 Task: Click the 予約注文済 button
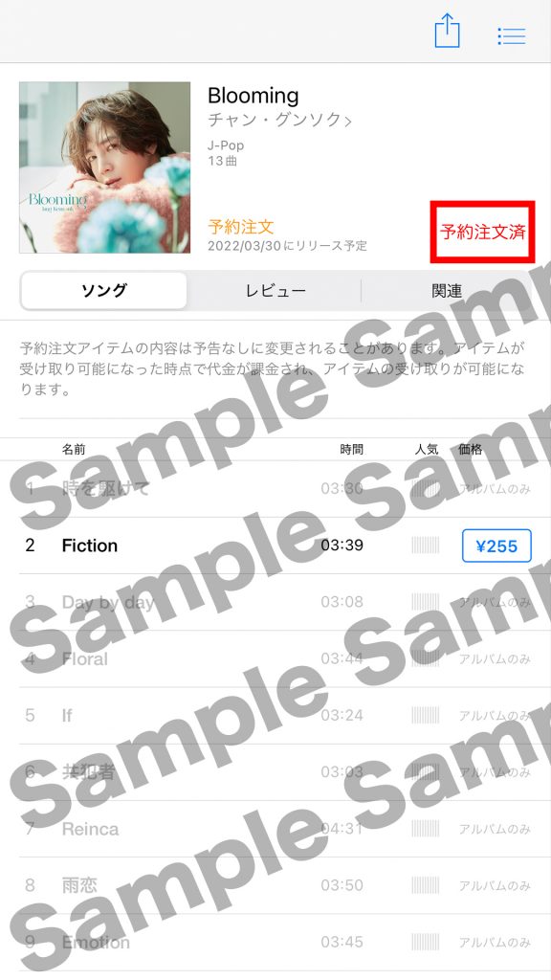click(x=483, y=232)
